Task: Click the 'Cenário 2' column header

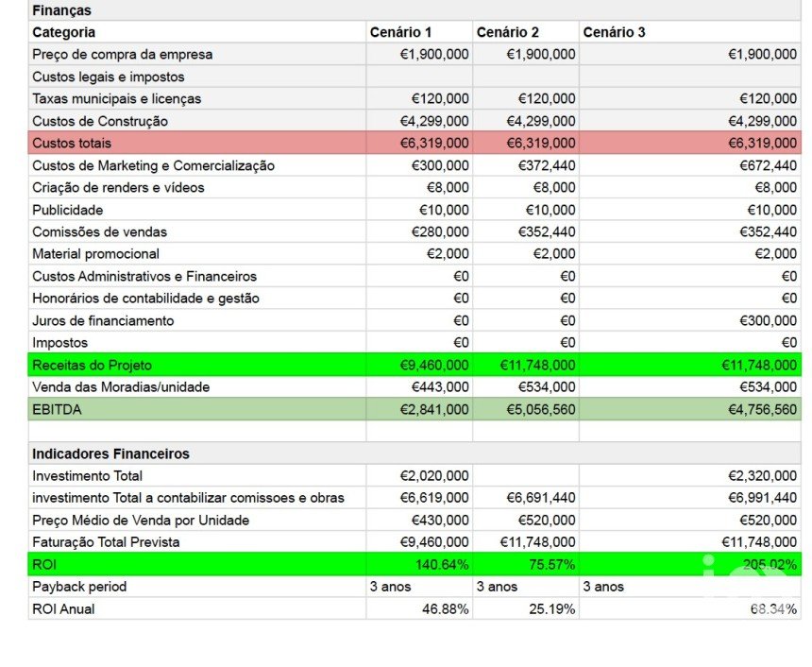Action: click(508, 32)
